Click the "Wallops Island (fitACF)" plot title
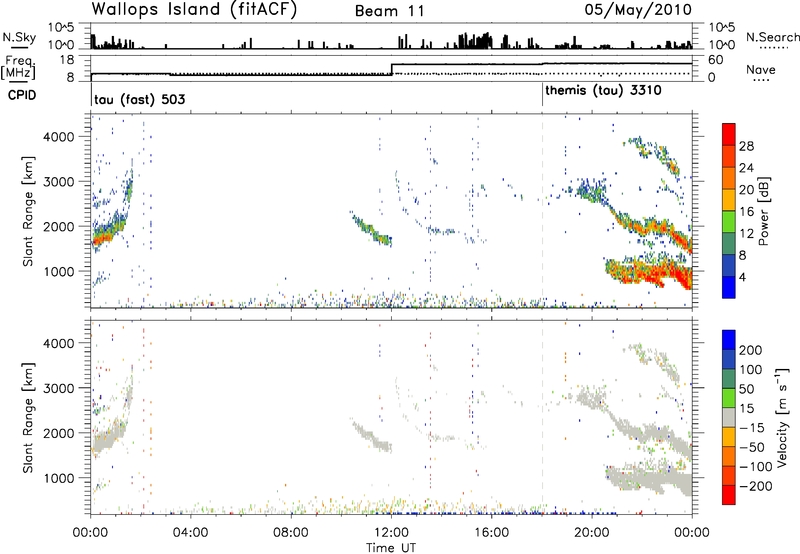Image resolution: width=800 pixels, height=554 pixels. 194,10
